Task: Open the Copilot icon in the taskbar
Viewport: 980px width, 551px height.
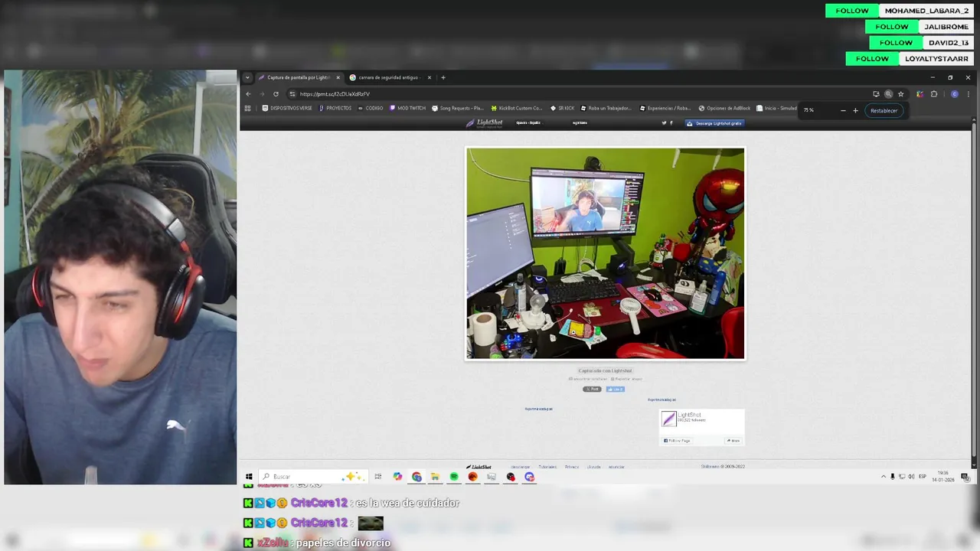Action: [x=397, y=477]
